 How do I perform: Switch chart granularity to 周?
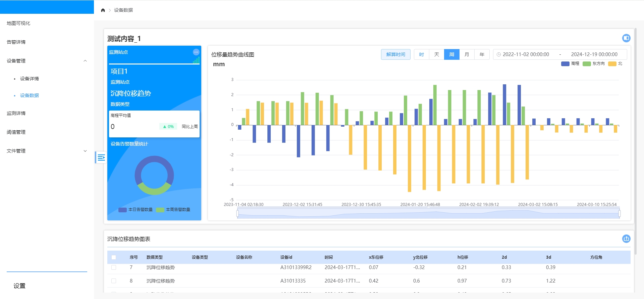coord(452,54)
